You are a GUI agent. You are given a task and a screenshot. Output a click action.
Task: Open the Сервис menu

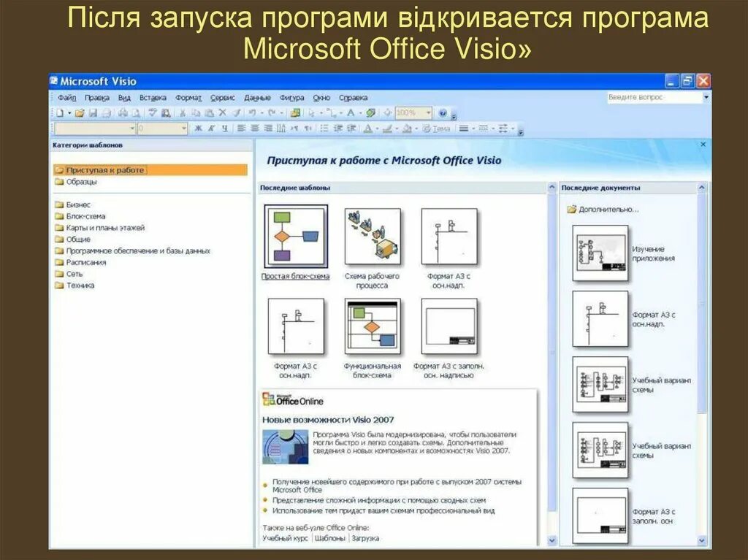coord(222,97)
